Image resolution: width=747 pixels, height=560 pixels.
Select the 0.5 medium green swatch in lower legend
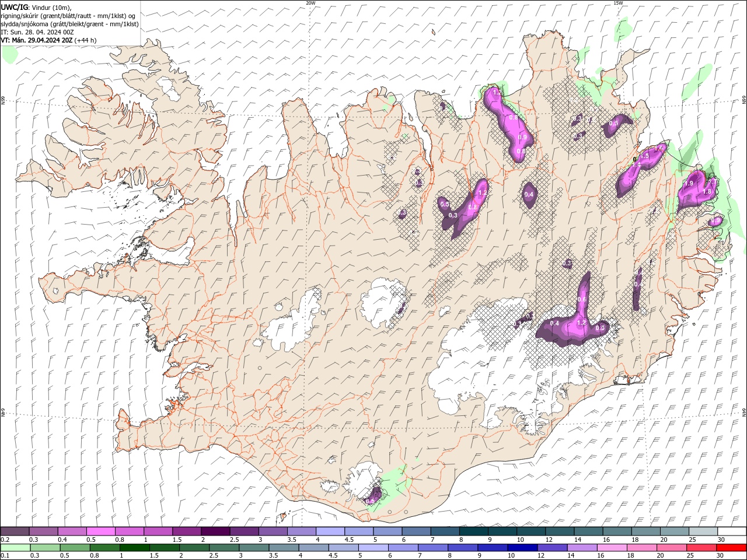75,548
